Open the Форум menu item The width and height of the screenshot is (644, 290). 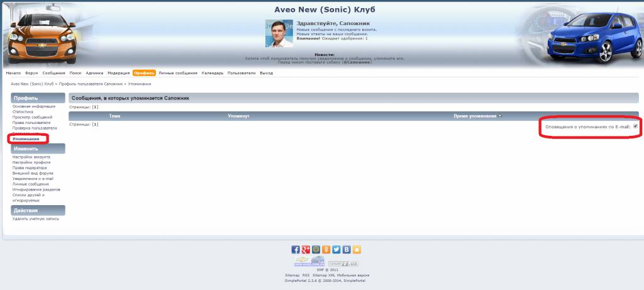(x=31, y=73)
